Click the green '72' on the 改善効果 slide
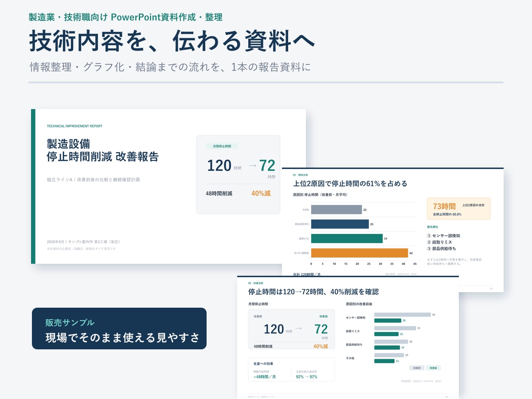 point(321,329)
